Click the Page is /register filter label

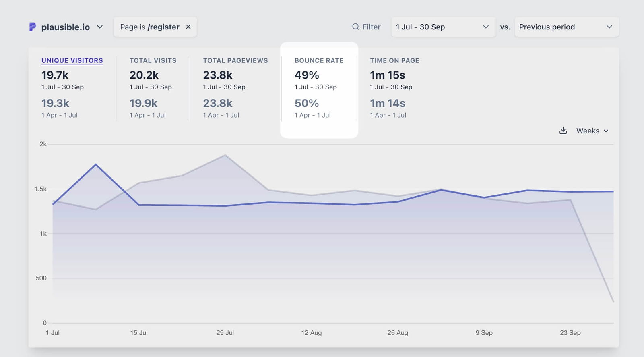click(x=149, y=27)
